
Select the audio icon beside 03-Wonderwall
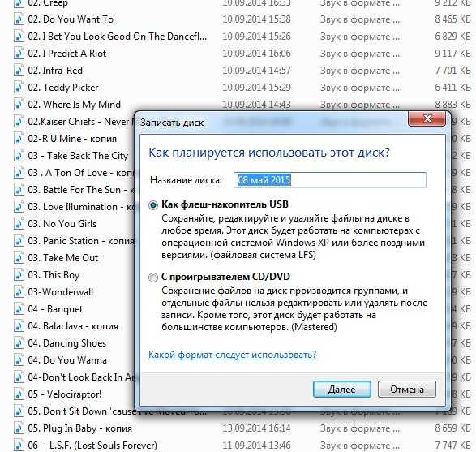pos(19,292)
